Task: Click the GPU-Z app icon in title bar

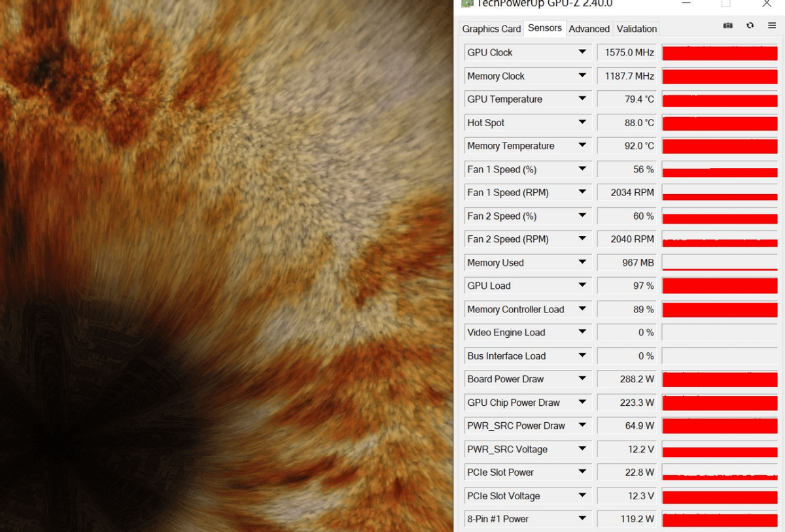Action: [x=467, y=3]
